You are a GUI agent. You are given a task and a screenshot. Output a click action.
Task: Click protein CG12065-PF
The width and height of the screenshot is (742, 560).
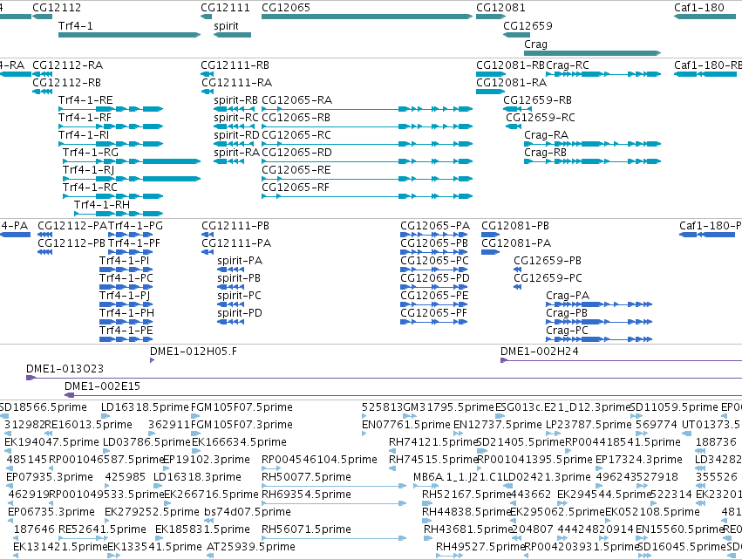pyautogui.click(x=433, y=322)
